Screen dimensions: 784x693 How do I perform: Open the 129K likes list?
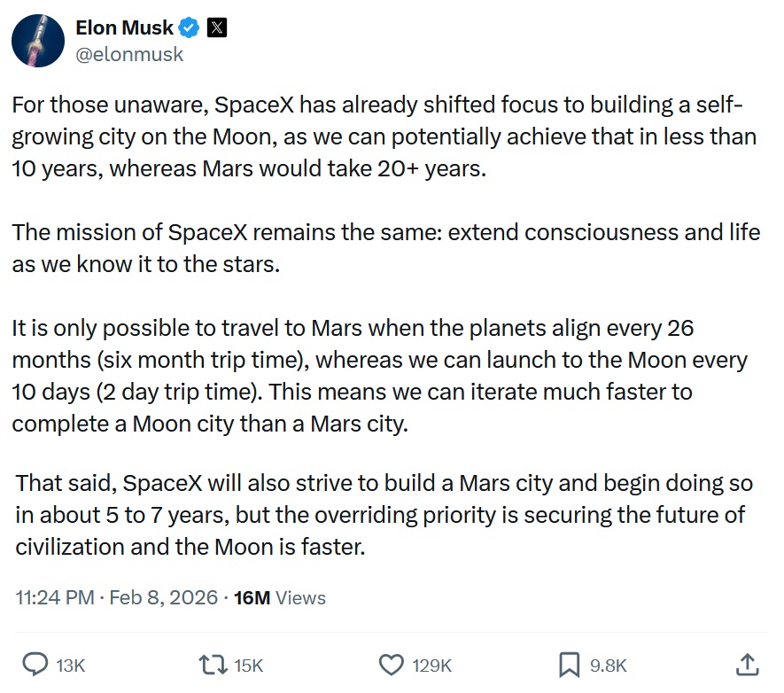click(431, 664)
